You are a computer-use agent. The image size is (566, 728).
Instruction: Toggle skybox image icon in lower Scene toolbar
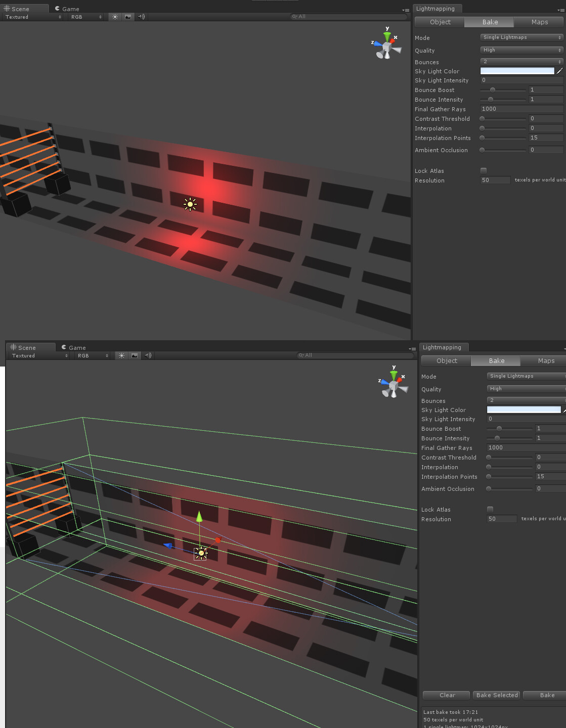coord(134,355)
